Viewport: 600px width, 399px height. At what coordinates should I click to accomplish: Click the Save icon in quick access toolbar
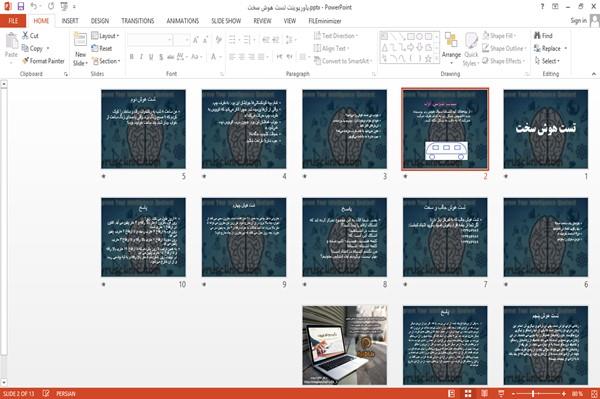pos(21,6)
